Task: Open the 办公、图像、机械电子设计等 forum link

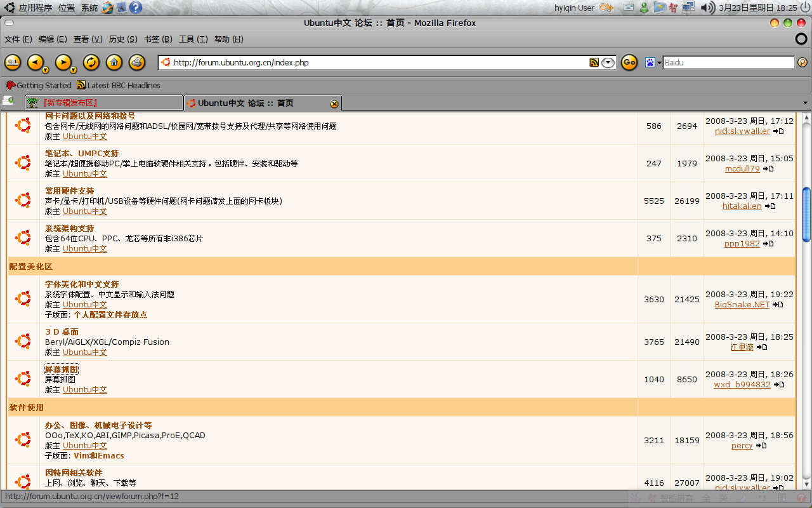Action: click(x=98, y=425)
